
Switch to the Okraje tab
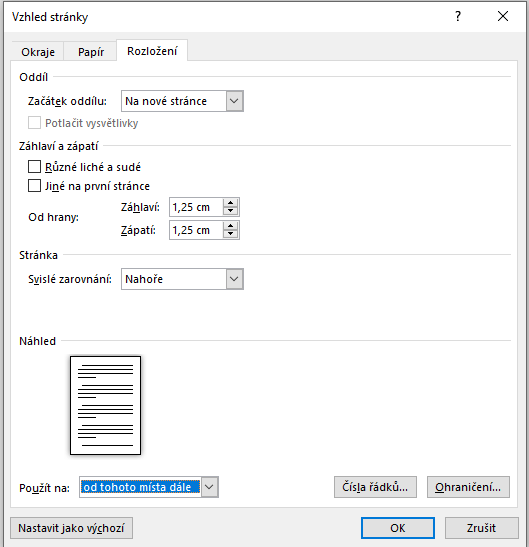pyautogui.click(x=38, y=52)
